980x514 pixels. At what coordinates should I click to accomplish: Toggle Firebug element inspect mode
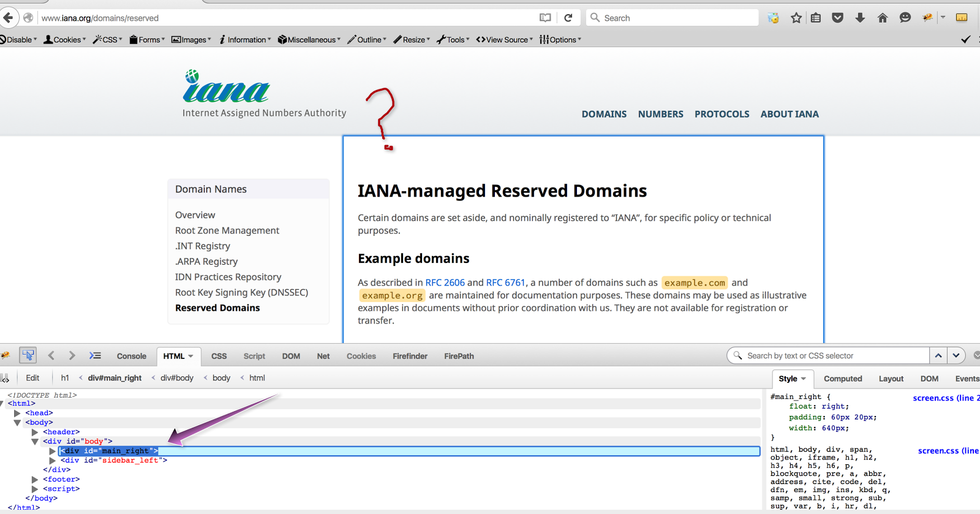point(28,355)
